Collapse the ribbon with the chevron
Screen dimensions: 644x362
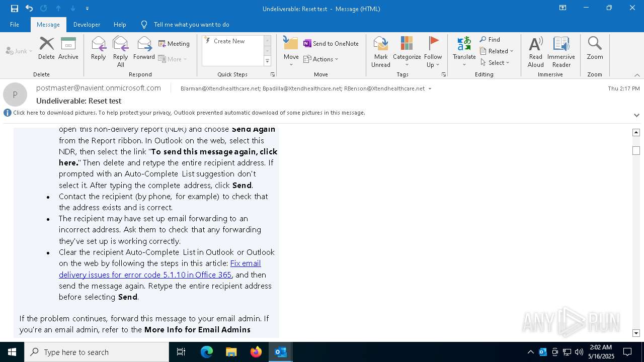637,75
